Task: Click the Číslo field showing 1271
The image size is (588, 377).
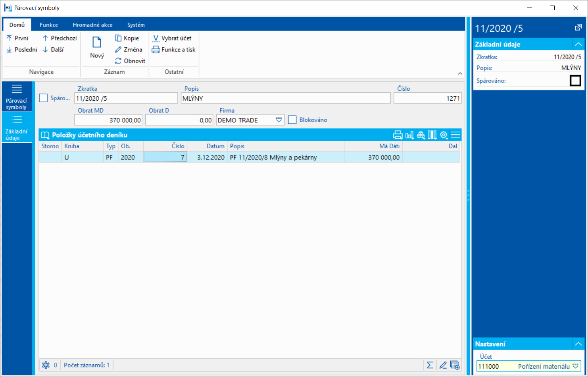Action: [x=428, y=98]
